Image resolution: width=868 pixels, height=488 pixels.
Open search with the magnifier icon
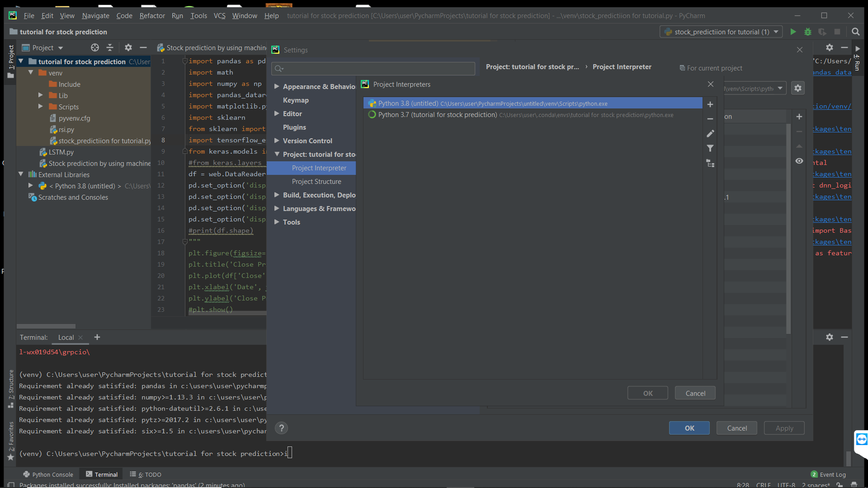click(856, 32)
